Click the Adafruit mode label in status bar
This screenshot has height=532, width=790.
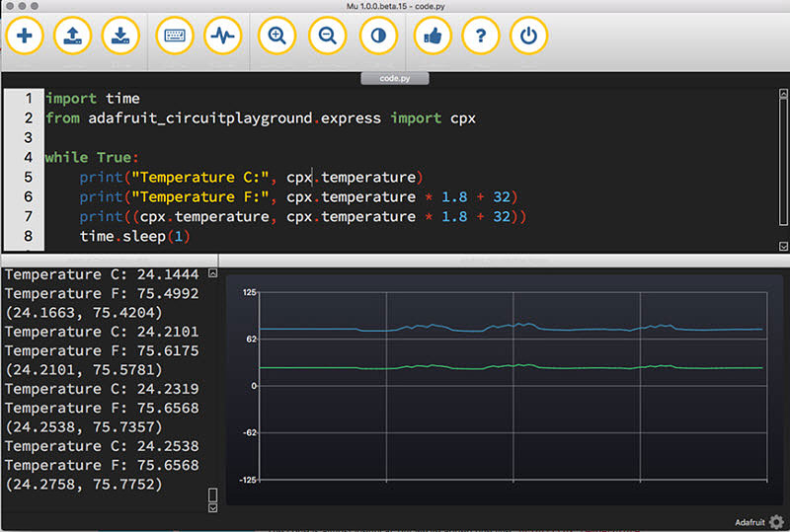750,522
